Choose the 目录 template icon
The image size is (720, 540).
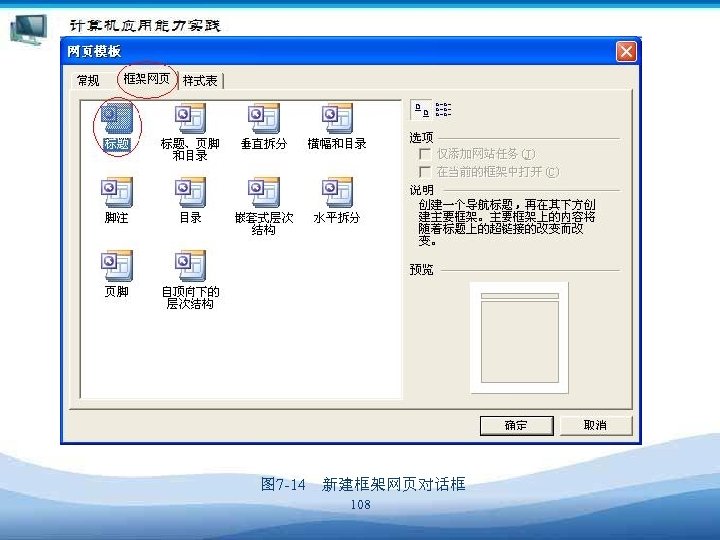tap(190, 192)
